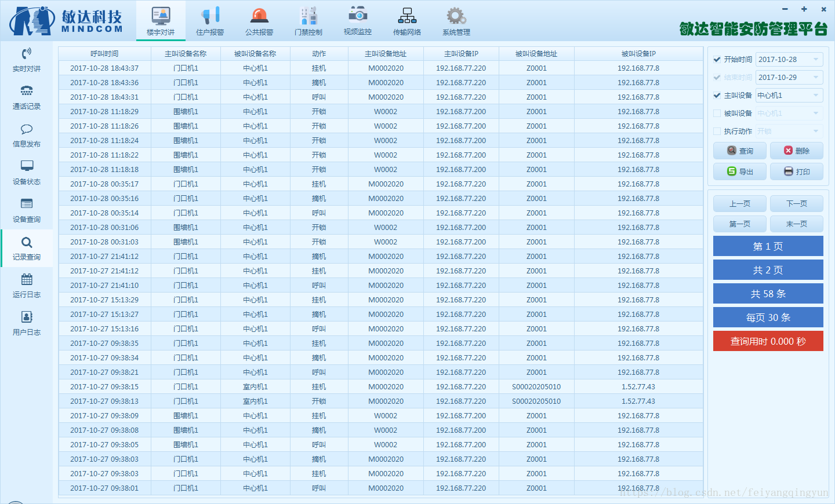The width and height of the screenshot is (835, 504).
Task: Select the record 2017-10-27 09:38:15
Action: click(x=380, y=386)
